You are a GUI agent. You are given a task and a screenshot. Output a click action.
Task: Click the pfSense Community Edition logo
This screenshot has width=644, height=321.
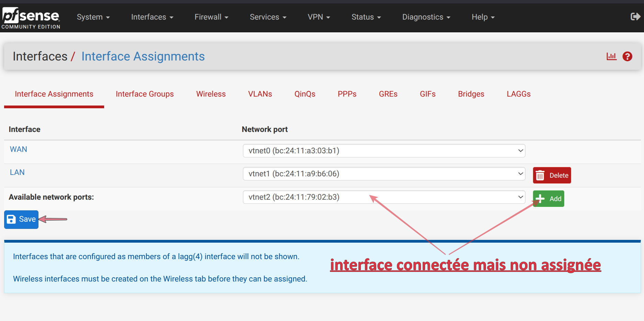(31, 18)
